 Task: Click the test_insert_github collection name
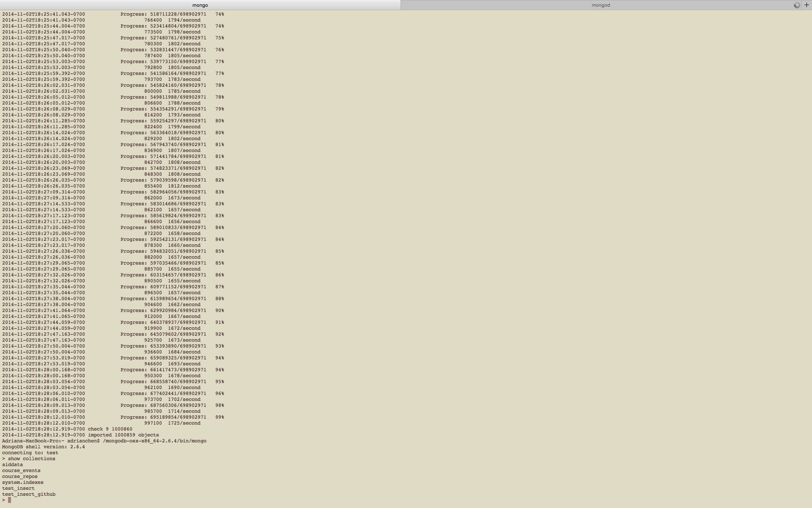(x=29, y=494)
